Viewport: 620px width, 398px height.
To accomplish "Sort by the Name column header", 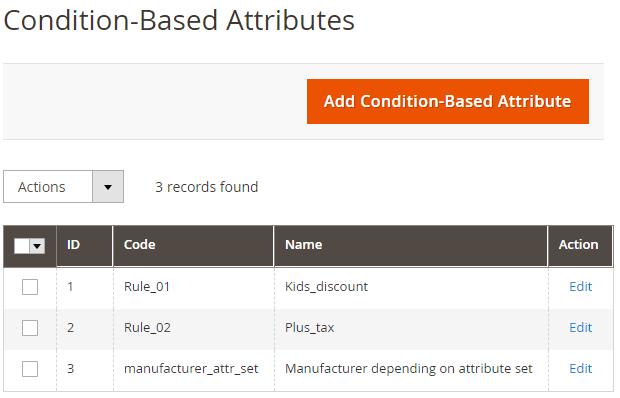I will pyautogui.click(x=411, y=246).
